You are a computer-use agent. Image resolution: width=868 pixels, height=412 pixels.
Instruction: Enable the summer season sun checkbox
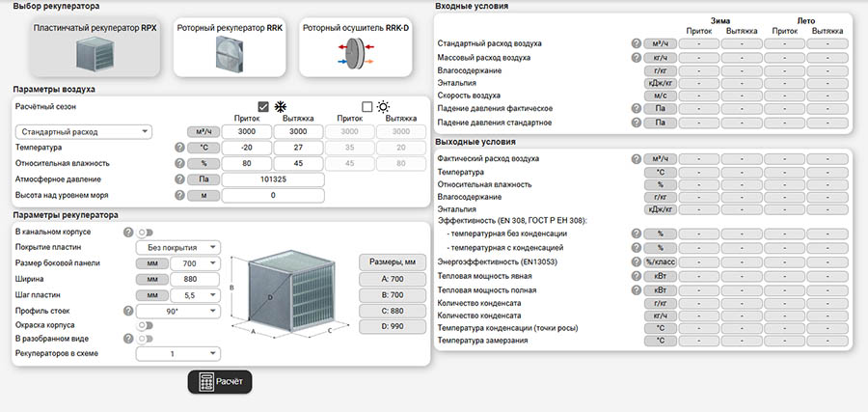point(366,106)
